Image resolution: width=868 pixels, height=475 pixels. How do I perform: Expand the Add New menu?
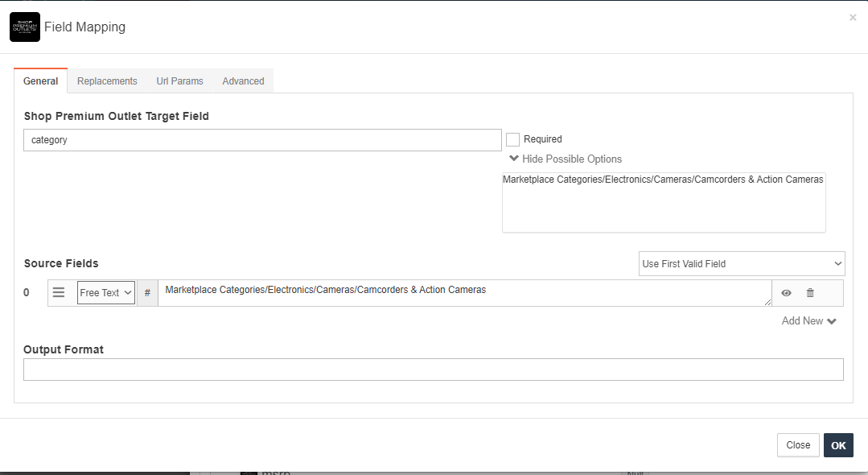808,321
